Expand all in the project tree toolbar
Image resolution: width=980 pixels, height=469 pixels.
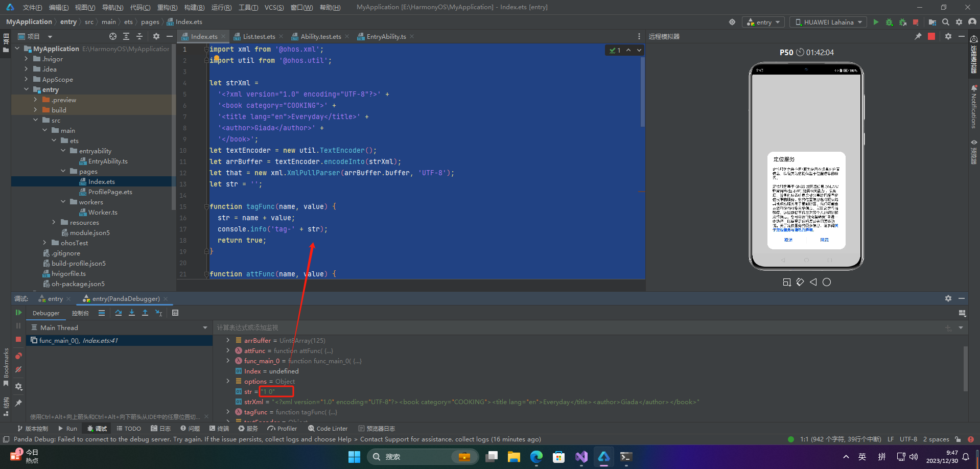tap(126, 36)
